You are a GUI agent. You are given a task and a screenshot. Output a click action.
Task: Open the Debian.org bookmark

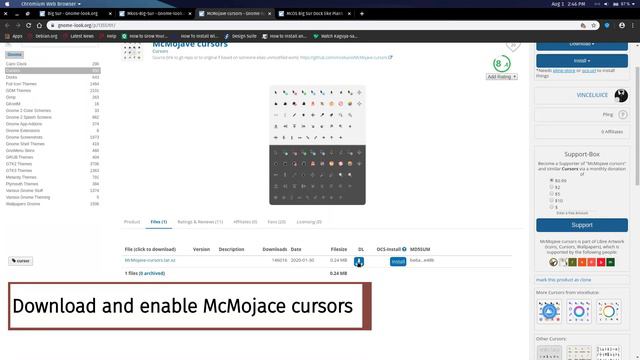pos(43,36)
